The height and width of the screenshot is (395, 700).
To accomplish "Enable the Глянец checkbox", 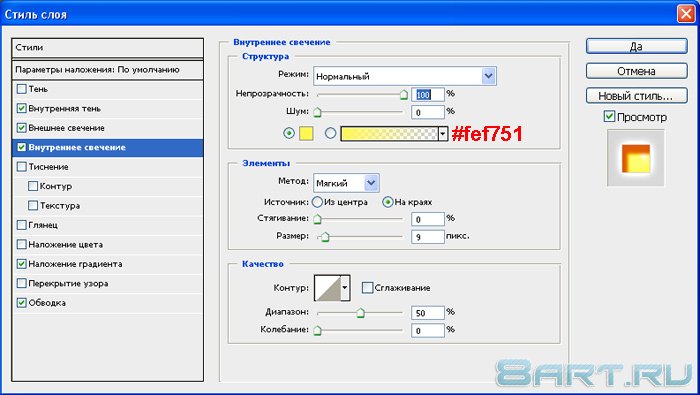I will coord(21,225).
